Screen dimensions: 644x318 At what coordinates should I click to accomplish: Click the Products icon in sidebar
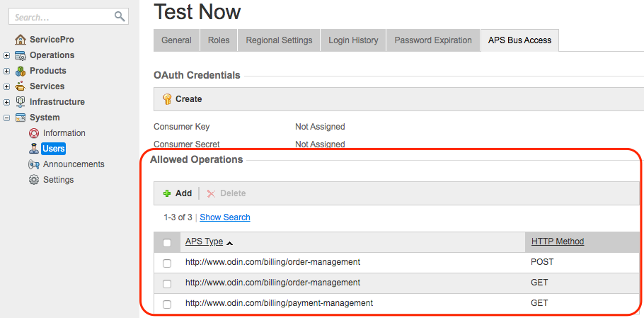point(21,71)
